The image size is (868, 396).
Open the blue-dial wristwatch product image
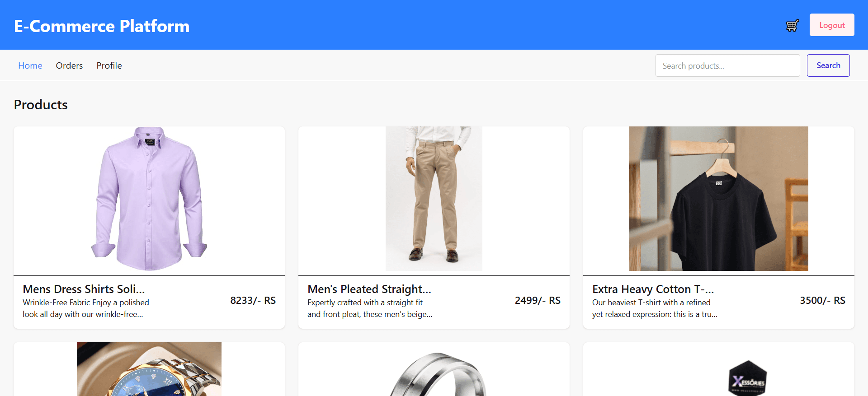[149, 369]
